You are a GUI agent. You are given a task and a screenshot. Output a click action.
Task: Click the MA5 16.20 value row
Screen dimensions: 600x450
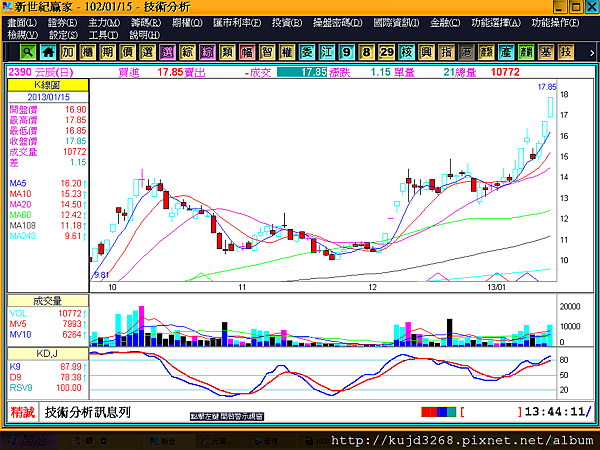48,183
